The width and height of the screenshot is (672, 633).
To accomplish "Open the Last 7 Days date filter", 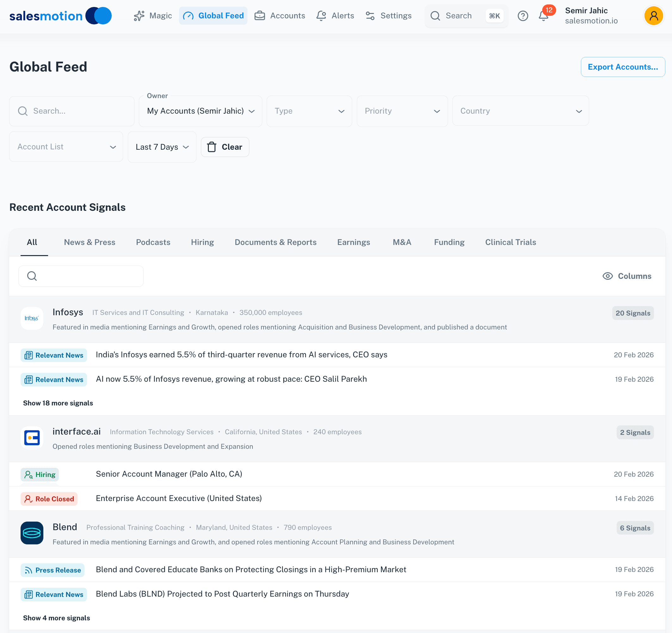I will click(x=162, y=147).
